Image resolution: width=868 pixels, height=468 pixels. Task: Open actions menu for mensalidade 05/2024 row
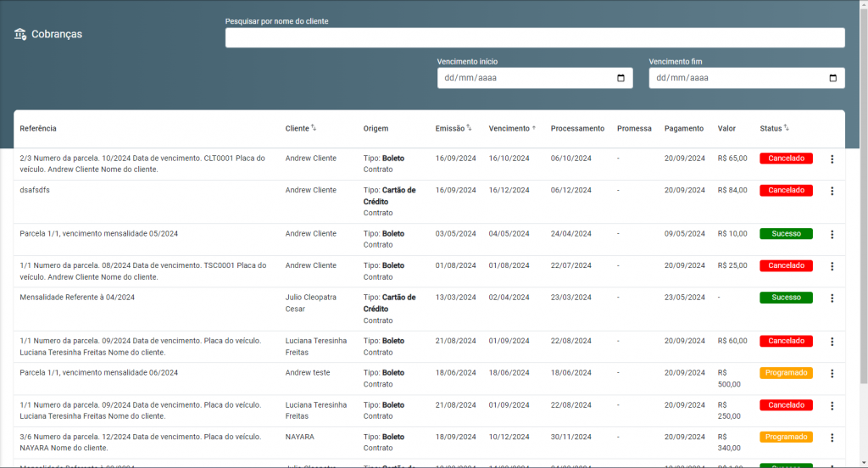pos(832,234)
